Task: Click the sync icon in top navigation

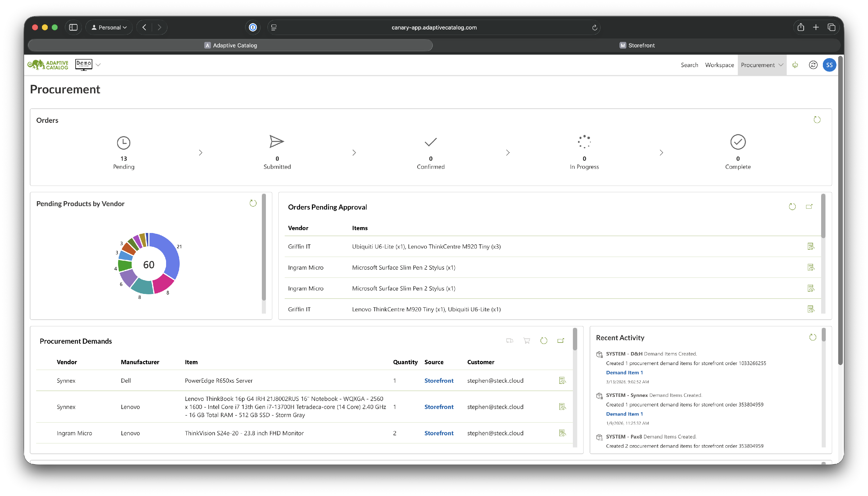Action: click(x=813, y=65)
